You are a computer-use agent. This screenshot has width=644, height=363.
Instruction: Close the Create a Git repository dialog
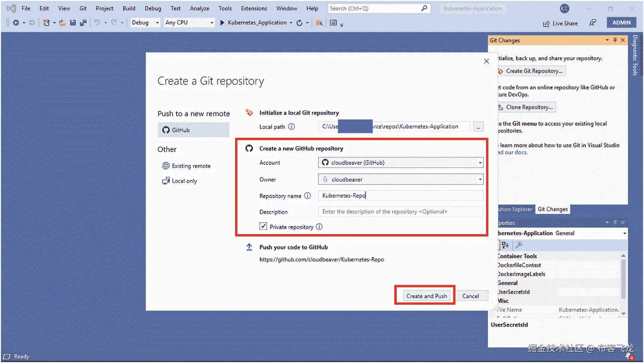click(486, 61)
